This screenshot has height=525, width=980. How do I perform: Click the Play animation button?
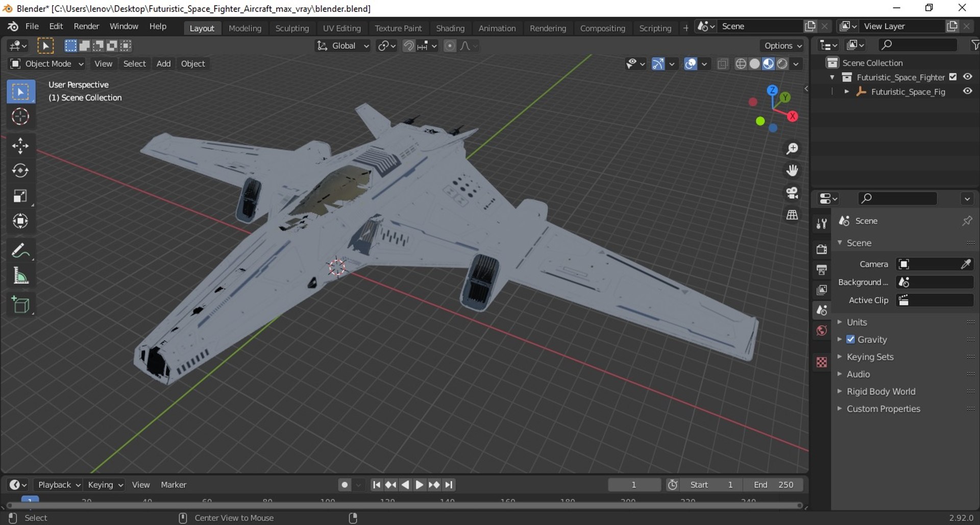(419, 485)
